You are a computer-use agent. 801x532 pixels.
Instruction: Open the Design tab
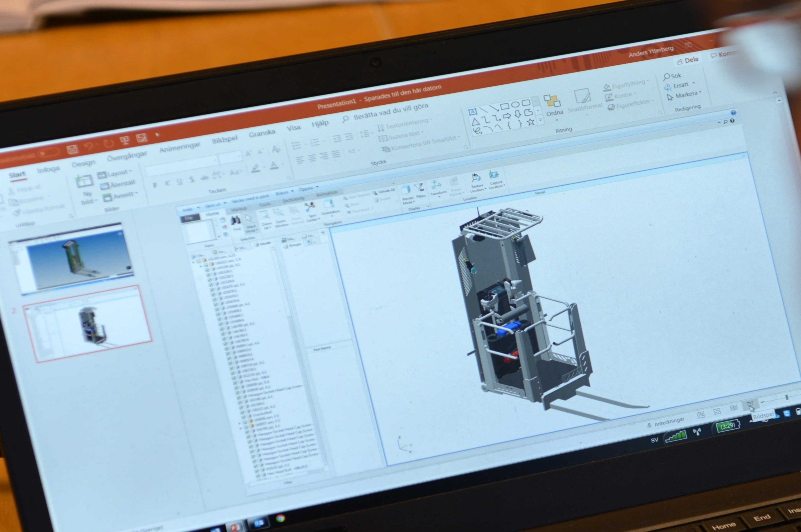(83, 163)
